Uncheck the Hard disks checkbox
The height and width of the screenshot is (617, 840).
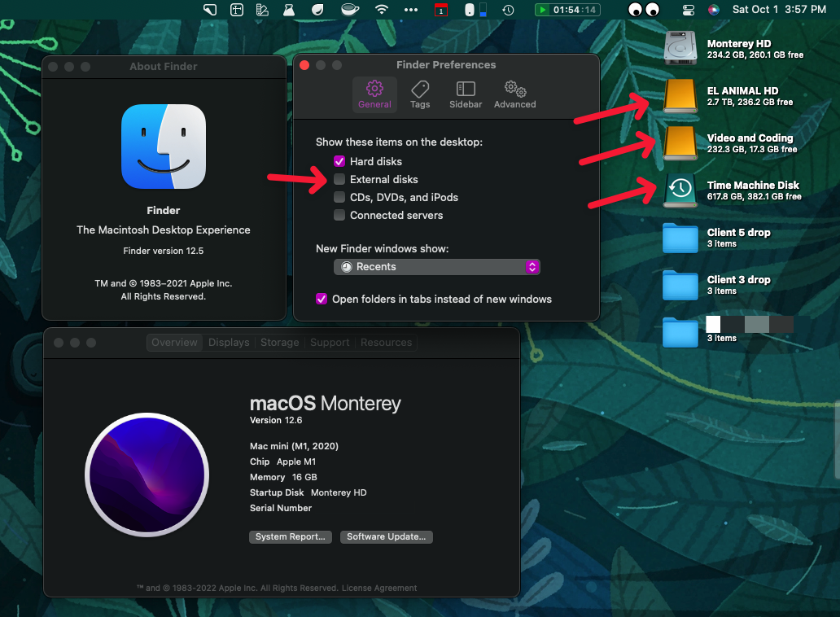[x=339, y=161]
